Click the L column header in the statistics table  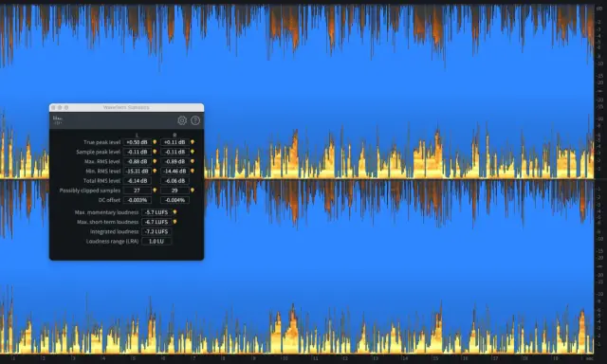point(137,135)
